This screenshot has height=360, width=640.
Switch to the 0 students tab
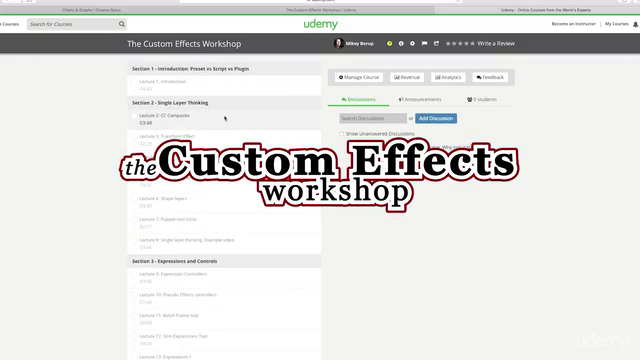tap(482, 99)
